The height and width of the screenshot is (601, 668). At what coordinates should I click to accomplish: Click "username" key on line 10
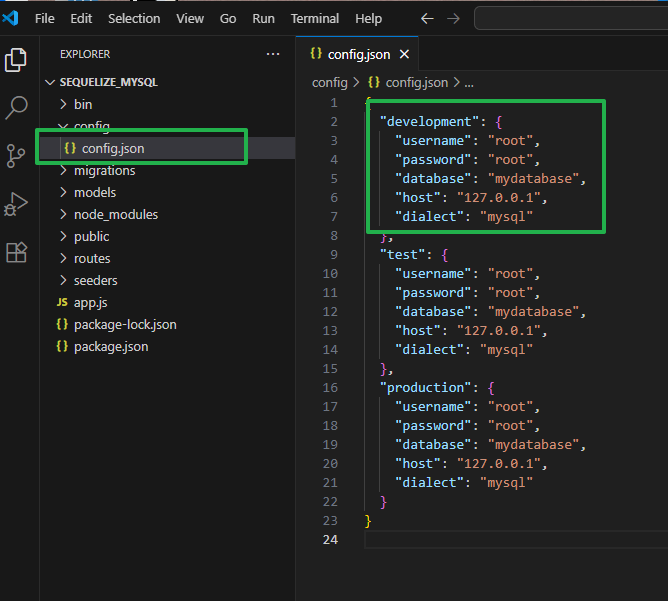tap(433, 274)
